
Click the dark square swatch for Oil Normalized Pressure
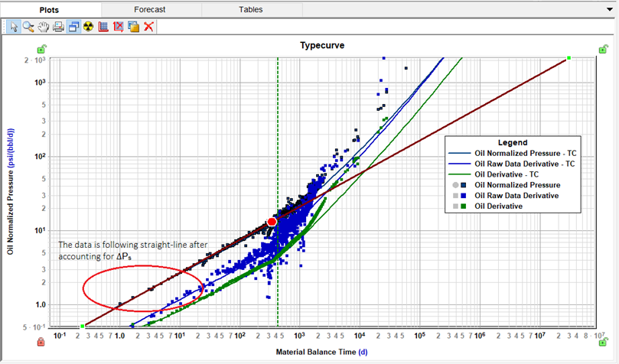click(464, 185)
